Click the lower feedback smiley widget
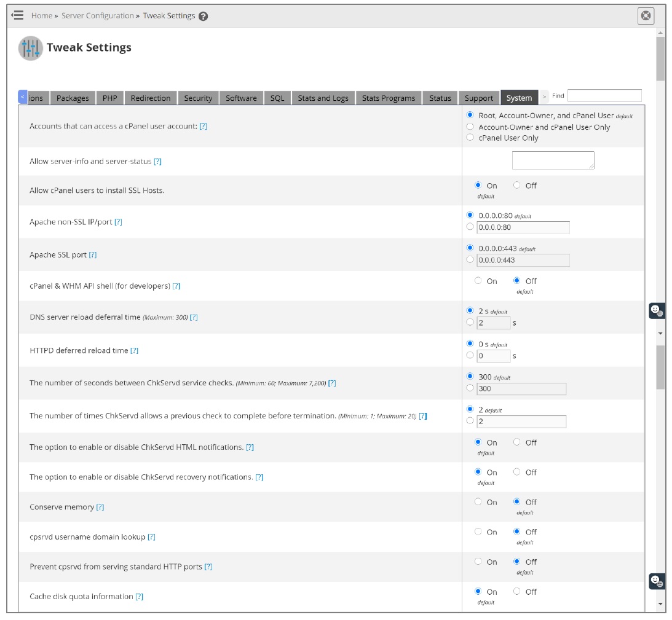The width and height of the screenshot is (672, 620). (x=657, y=581)
